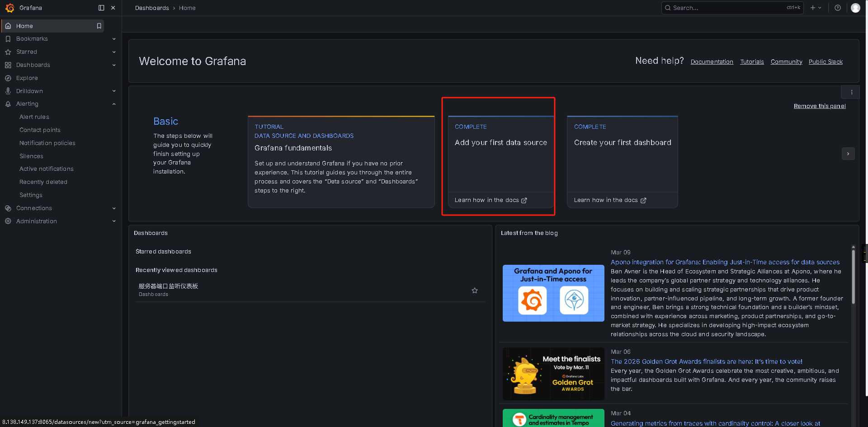The image size is (868, 427).
Task: Collapse the Alerting section chevron
Action: click(114, 104)
